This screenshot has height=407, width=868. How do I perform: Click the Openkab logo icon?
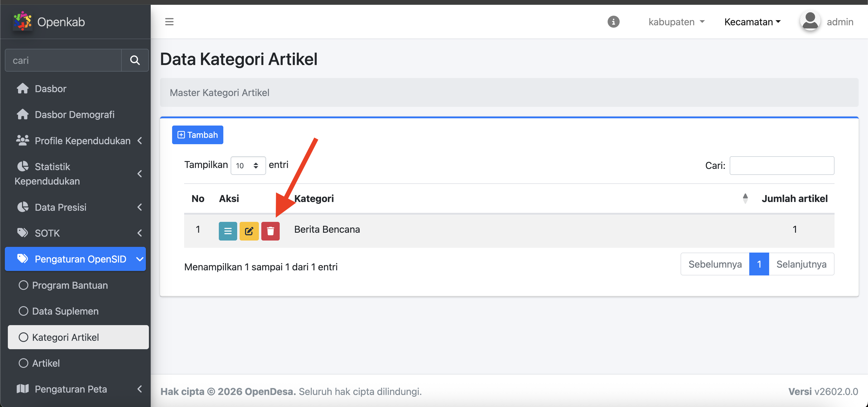point(22,21)
